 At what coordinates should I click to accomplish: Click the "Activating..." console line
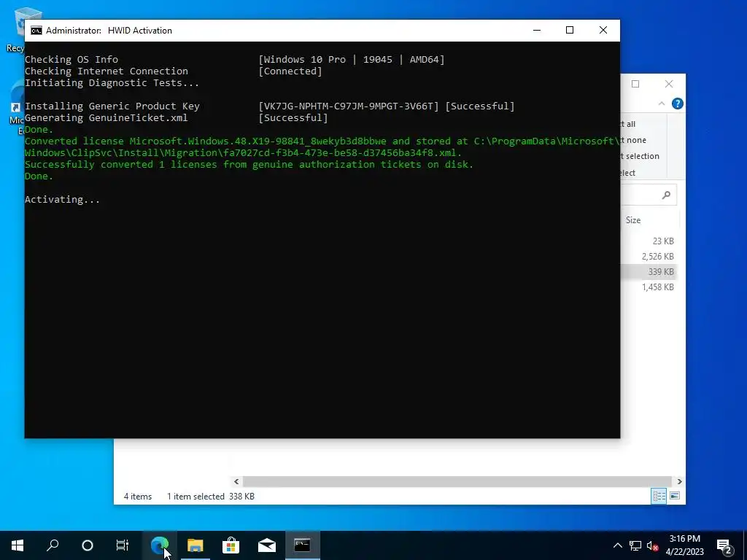[x=63, y=200]
